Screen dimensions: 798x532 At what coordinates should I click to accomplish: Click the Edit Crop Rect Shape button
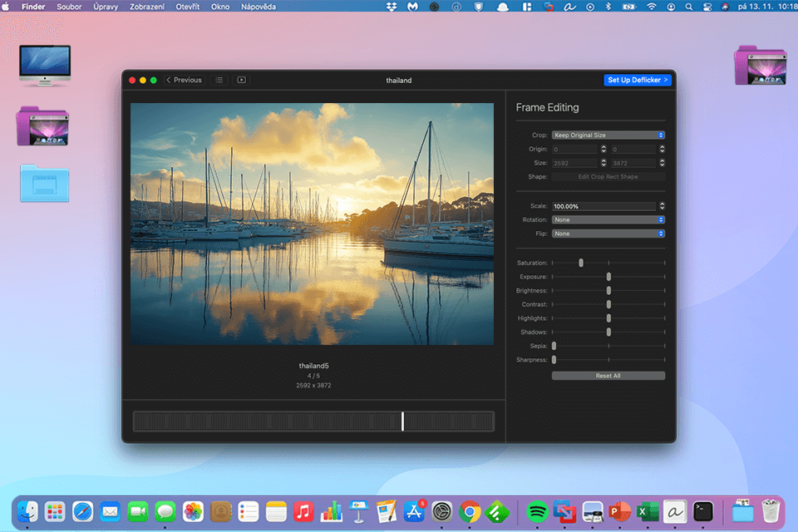pyautogui.click(x=608, y=177)
